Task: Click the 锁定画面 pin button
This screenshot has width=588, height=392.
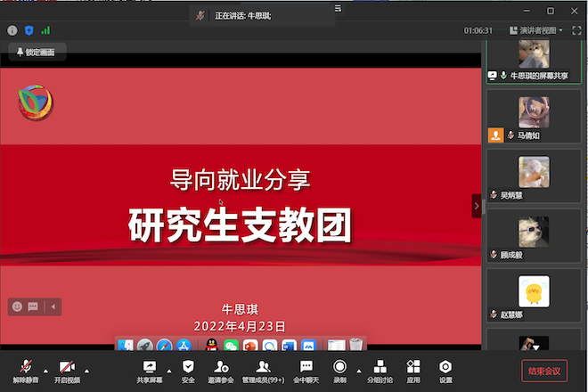Action: pyautogui.click(x=36, y=53)
